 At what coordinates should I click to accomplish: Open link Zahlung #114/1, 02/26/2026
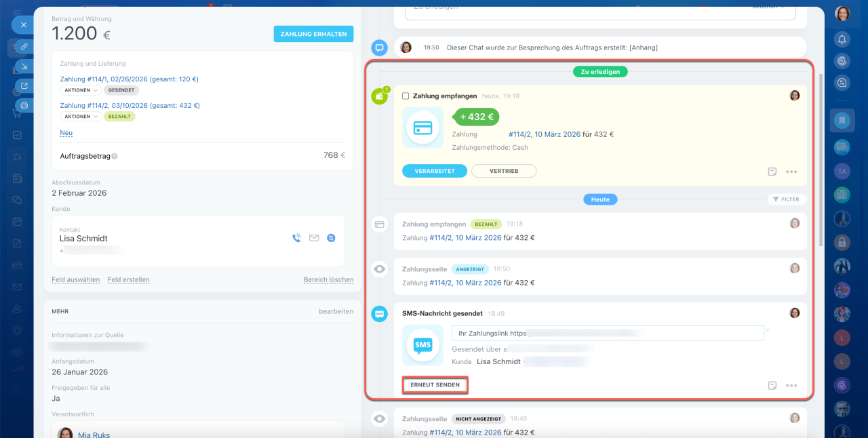(x=129, y=79)
